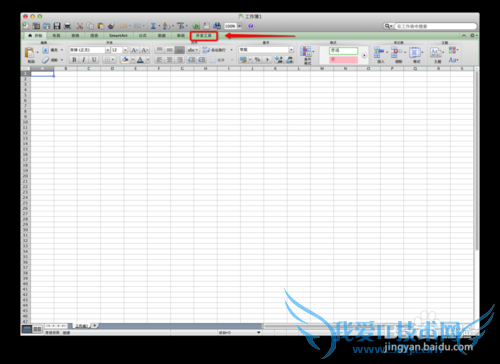Toggle Bold formatting

[74, 60]
